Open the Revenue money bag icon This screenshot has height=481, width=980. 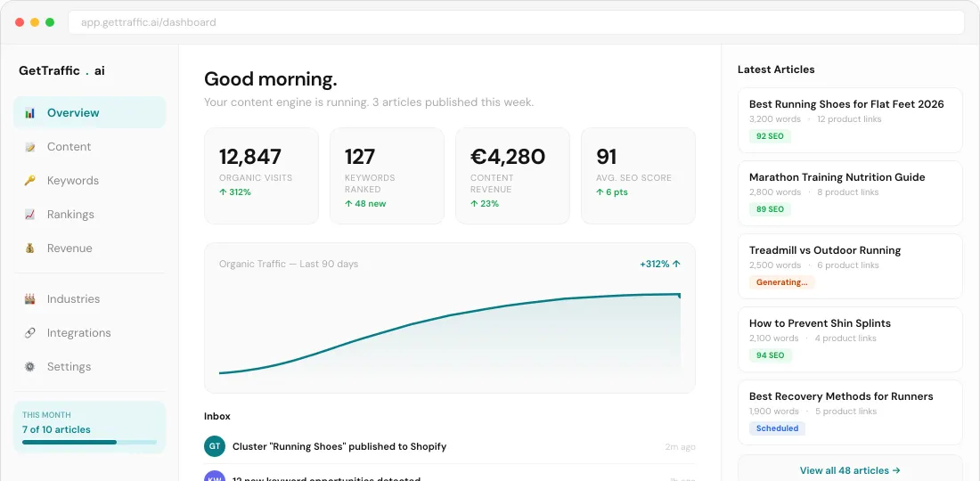point(30,248)
